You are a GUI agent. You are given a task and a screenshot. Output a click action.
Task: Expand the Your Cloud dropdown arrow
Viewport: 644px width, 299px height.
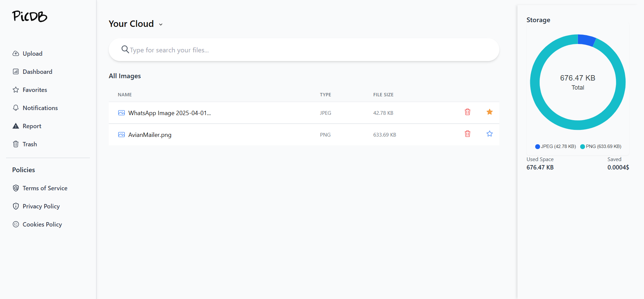click(x=161, y=24)
